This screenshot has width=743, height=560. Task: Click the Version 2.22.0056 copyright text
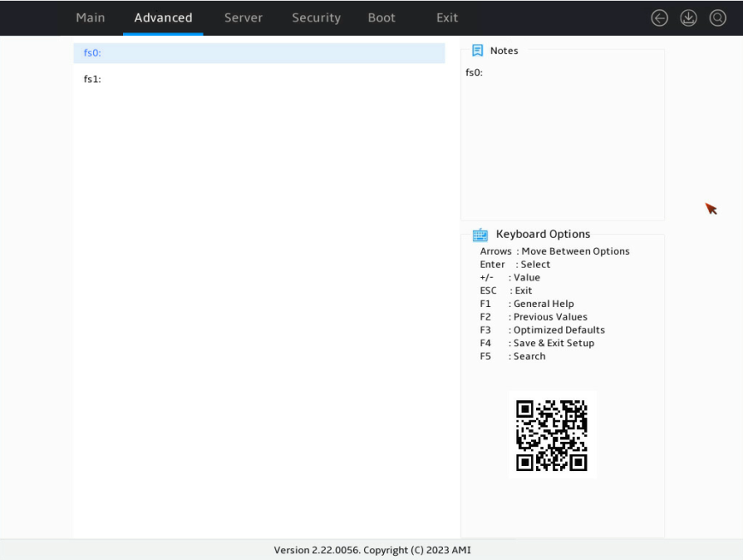coord(373,550)
